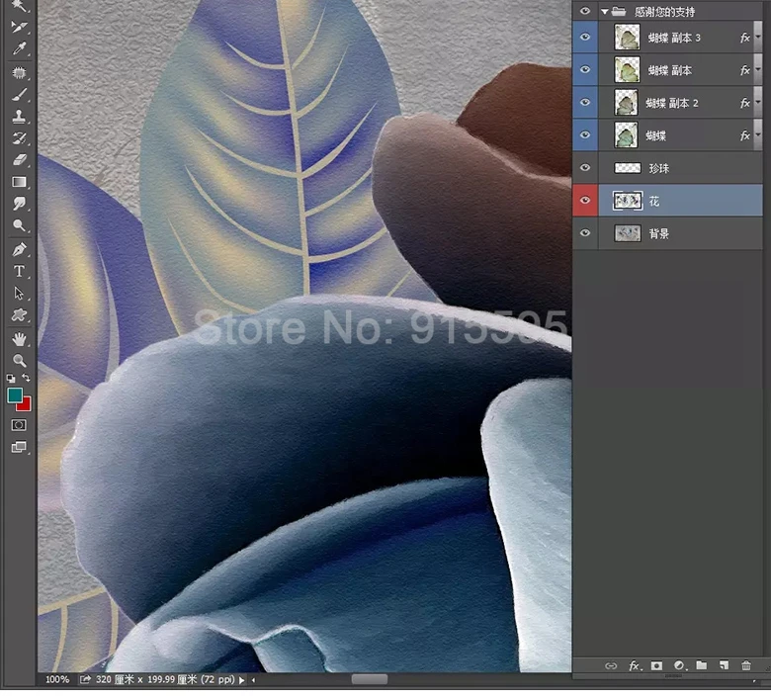Click the 花 layer thumbnail
Viewport: 771px width, 700px height.
[x=628, y=201]
